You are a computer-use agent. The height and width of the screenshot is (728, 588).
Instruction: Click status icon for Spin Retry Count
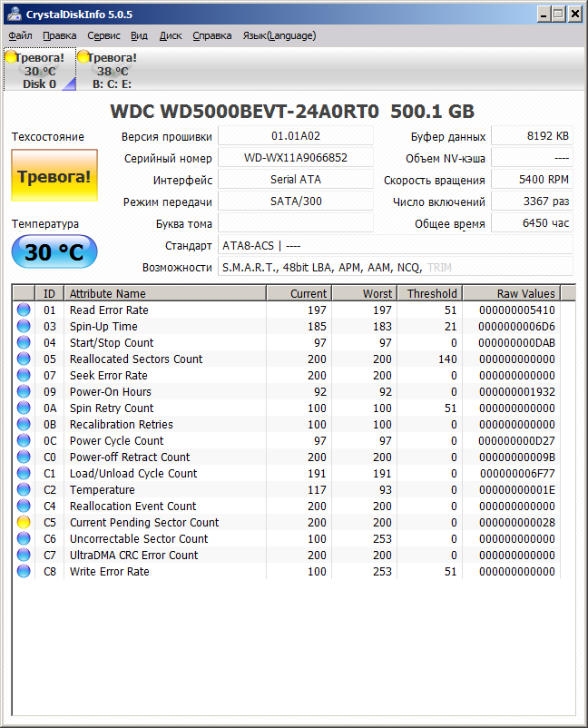pyautogui.click(x=24, y=408)
